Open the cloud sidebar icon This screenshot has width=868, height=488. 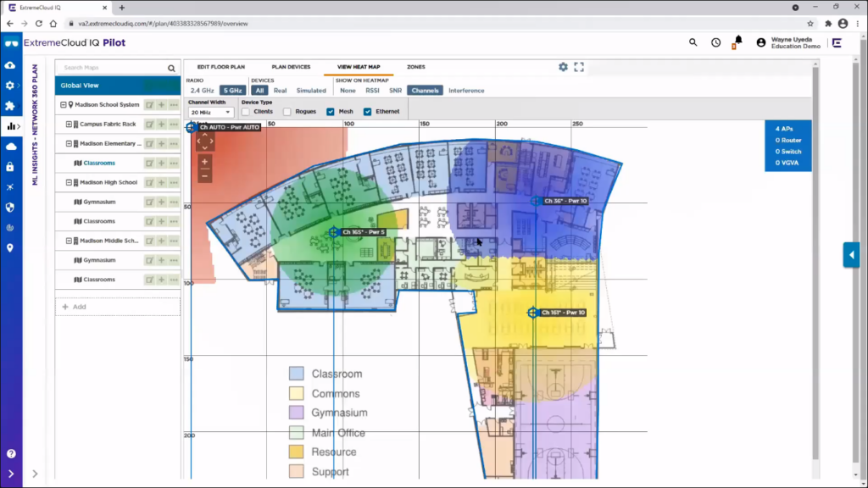point(11,147)
